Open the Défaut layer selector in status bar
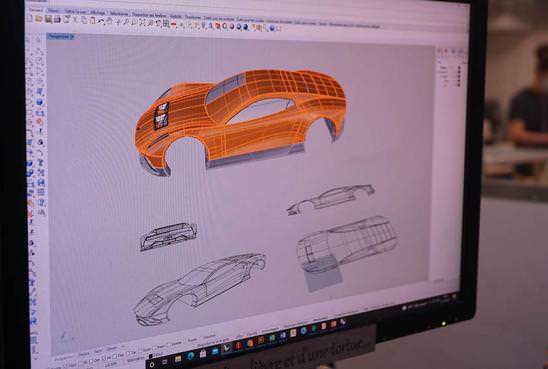This screenshot has width=548, height=369. pyautogui.click(x=158, y=353)
